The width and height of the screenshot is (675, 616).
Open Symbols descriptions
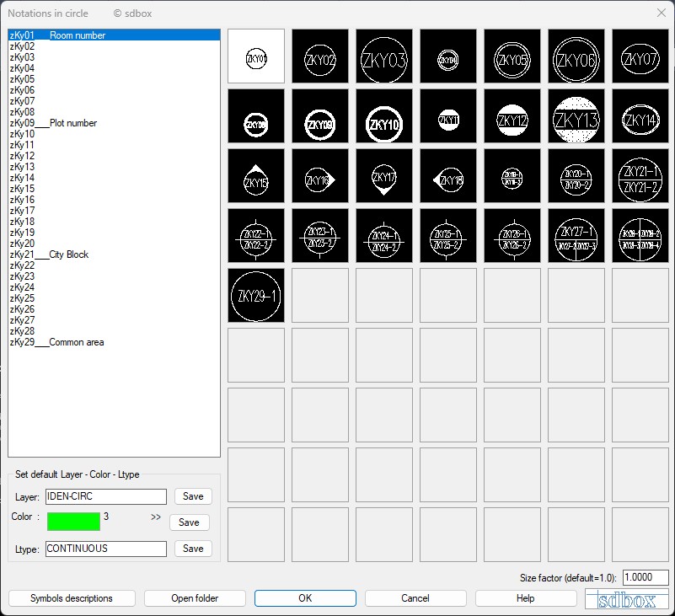coord(72,598)
